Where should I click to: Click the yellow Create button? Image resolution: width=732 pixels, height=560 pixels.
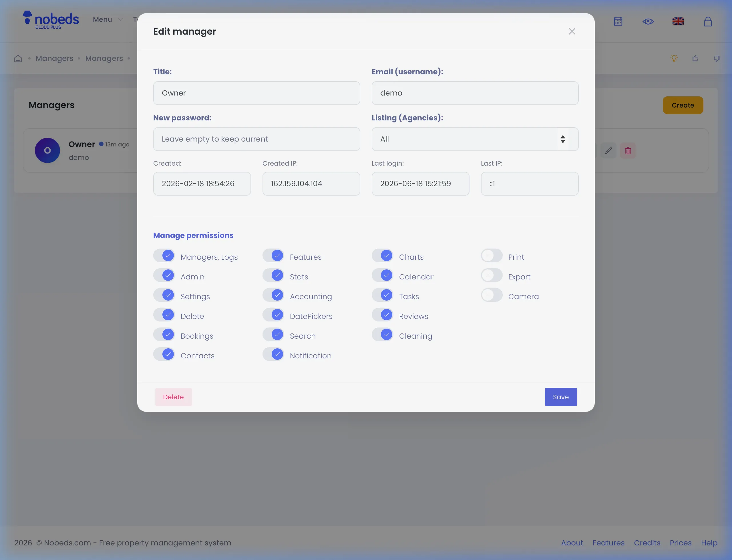pos(683,105)
